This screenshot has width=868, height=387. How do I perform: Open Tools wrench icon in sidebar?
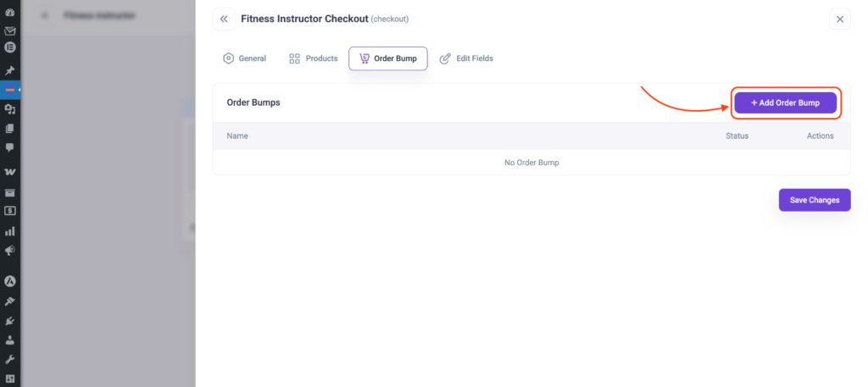point(10,360)
